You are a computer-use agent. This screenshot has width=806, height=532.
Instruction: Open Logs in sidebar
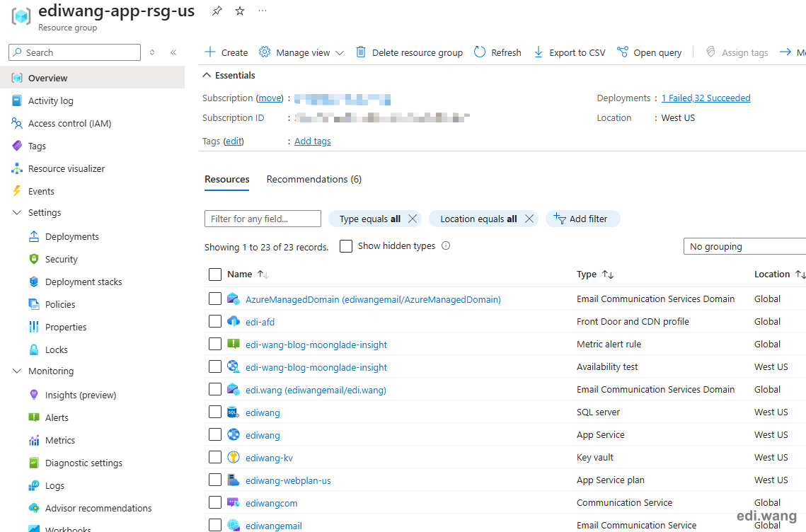[54, 485]
